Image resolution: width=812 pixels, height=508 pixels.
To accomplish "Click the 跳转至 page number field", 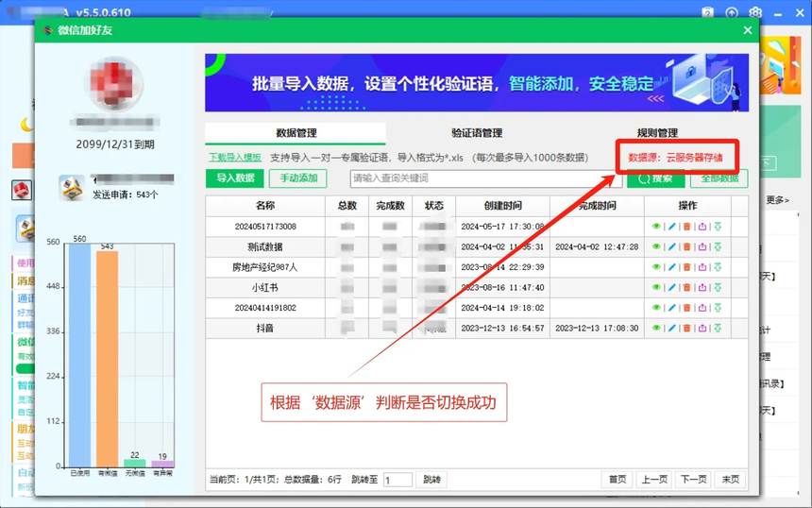I will pos(398,480).
